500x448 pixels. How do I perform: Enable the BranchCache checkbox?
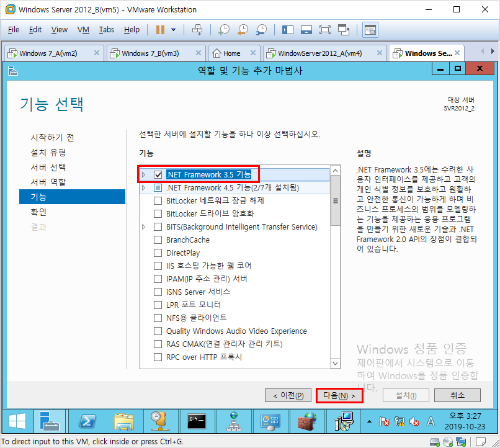tap(158, 240)
